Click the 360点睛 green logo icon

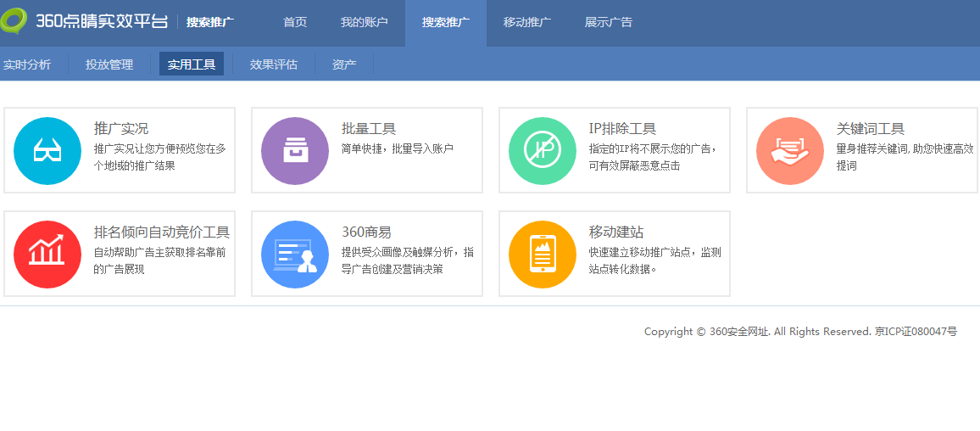click(14, 20)
